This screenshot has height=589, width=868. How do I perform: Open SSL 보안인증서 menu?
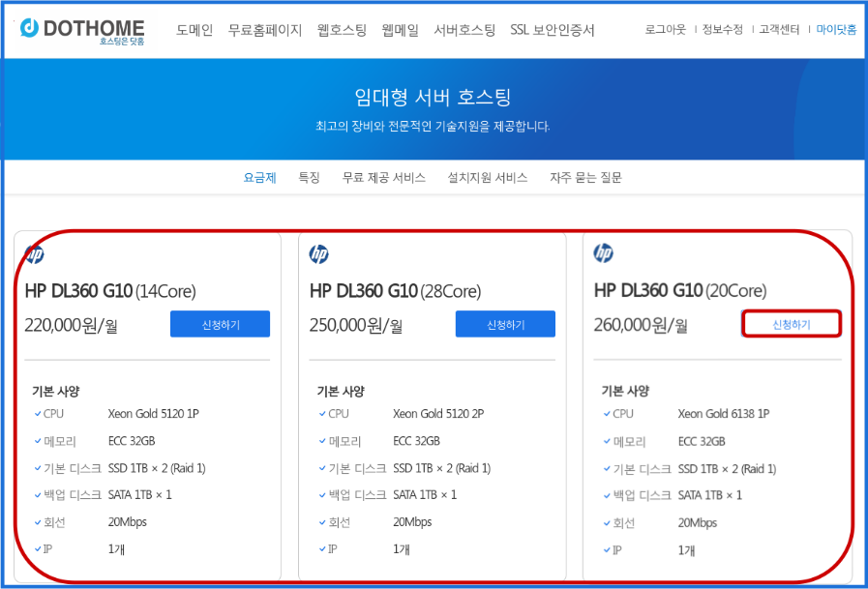click(x=553, y=30)
